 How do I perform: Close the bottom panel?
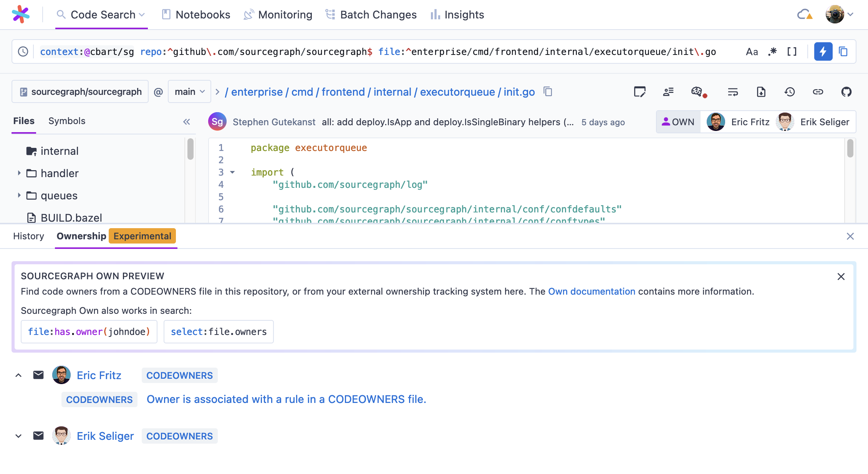(x=850, y=236)
